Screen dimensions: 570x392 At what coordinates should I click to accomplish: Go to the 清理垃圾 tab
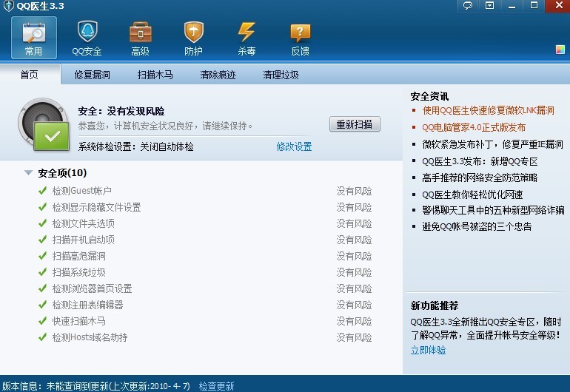pyautogui.click(x=281, y=75)
